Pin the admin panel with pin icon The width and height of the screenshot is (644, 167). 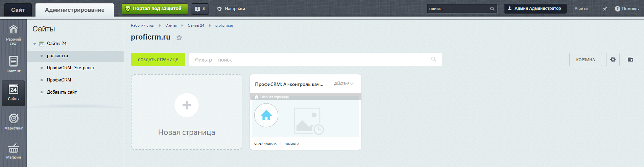coord(605,9)
